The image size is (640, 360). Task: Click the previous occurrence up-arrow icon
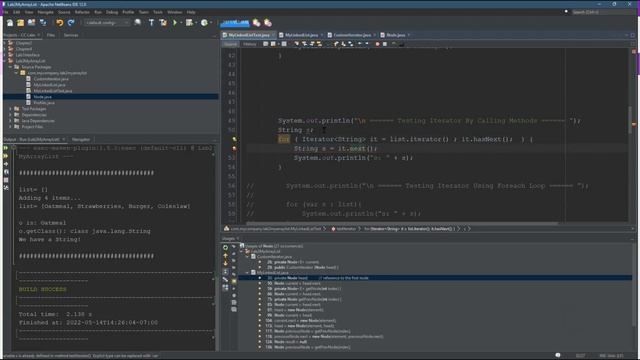point(225,256)
